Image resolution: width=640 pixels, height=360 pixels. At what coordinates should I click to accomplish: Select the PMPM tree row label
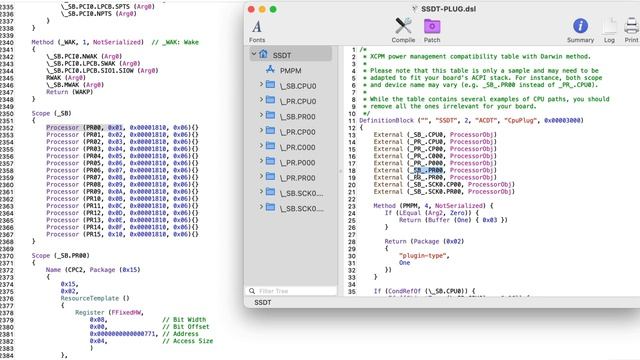click(291, 71)
